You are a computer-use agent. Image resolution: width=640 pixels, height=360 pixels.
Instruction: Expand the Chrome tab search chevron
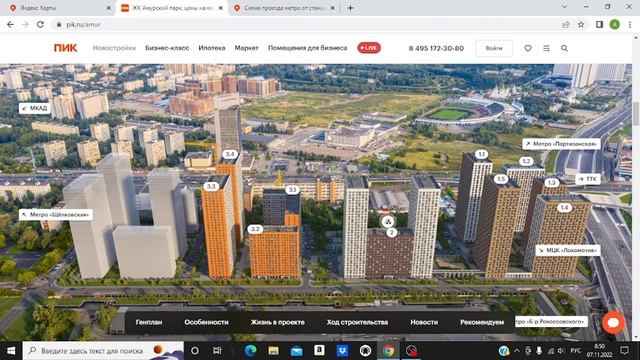point(564,7)
